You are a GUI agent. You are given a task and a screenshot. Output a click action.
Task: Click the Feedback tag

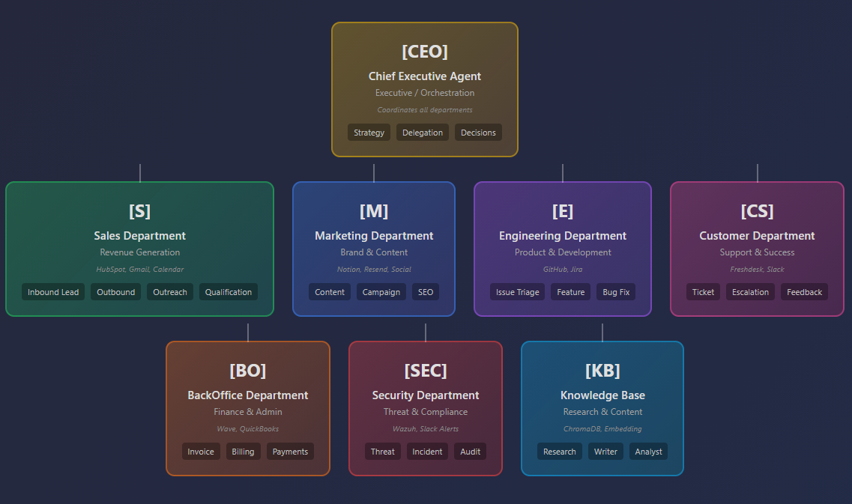click(804, 292)
